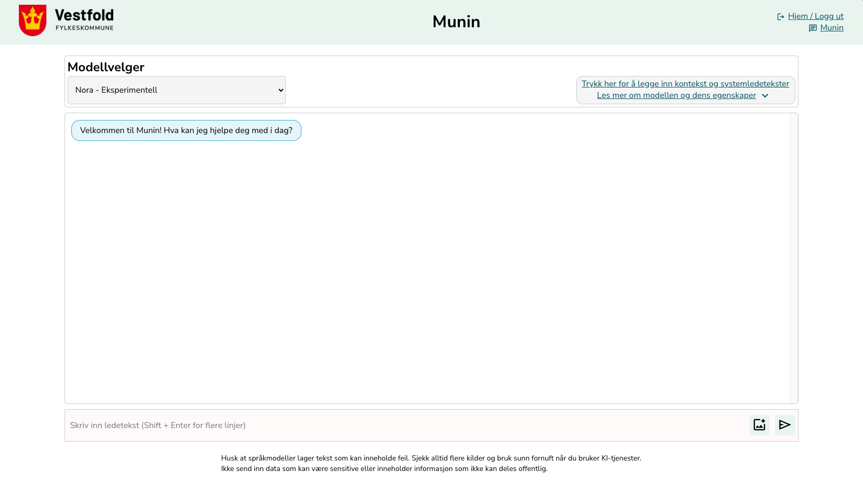Click link to add kontekst og systemledetekster
Viewport: 863px width, 504px height.
coord(685,84)
